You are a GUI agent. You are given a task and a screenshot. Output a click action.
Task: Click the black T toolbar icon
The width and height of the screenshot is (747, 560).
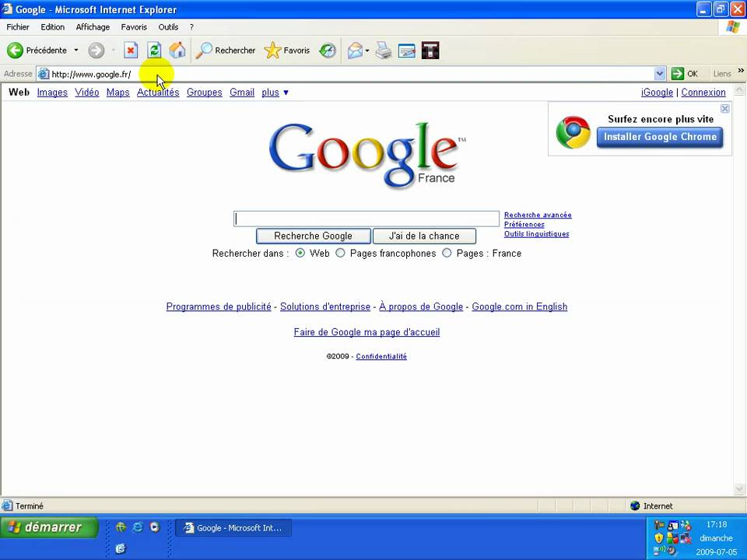430,50
